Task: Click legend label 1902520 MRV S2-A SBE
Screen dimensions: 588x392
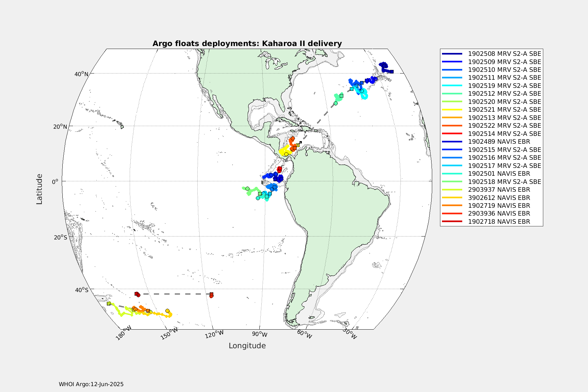Action: point(505,102)
